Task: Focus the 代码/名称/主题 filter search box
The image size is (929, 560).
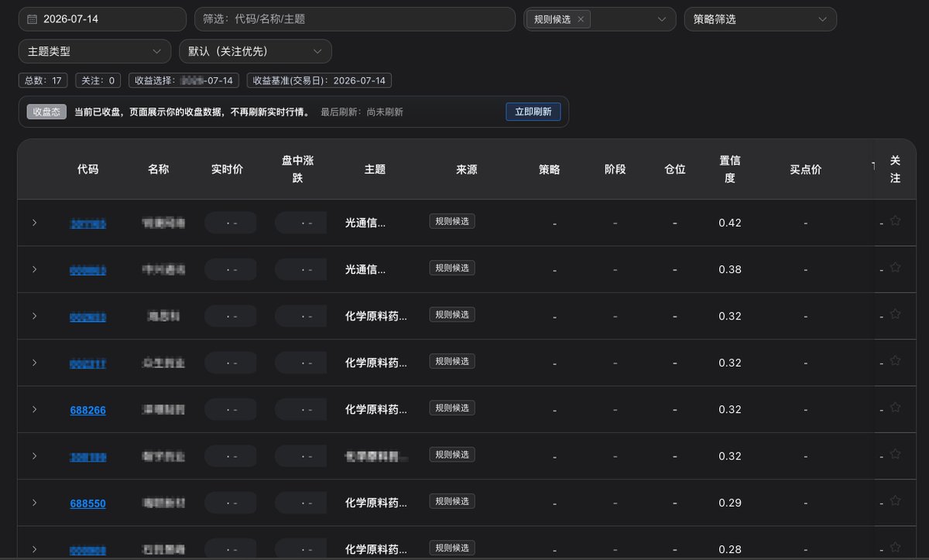Action: click(x=355, y=19)
